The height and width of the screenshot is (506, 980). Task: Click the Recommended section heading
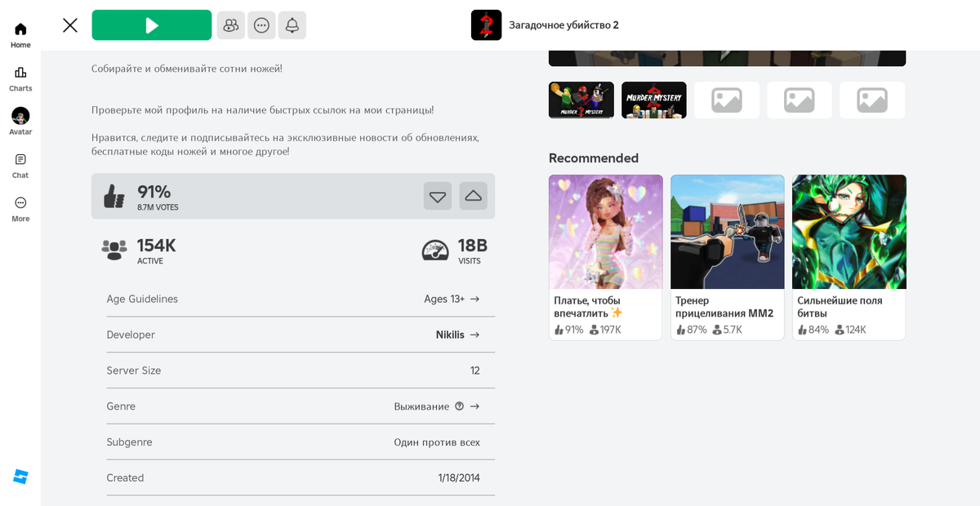point(594,158)
